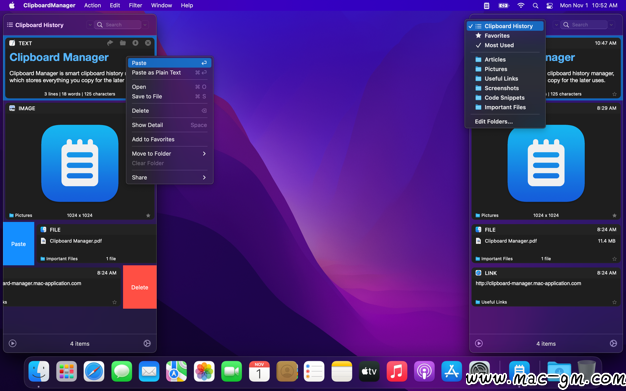Expand dropdown arrow right of right-panel search

click(x=611, y=25)
